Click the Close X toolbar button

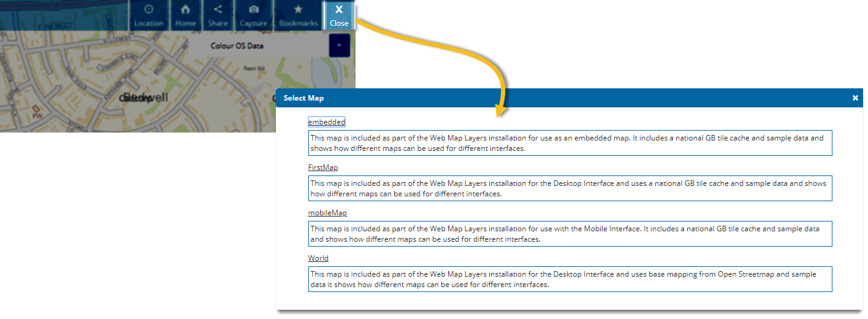(339, 15)
